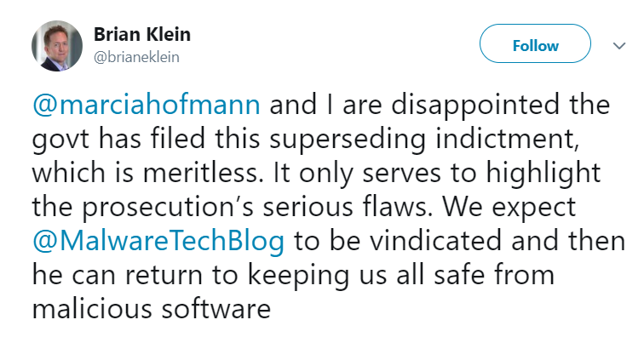Click the word "prosecution's" in the tweet

point(169,208)
